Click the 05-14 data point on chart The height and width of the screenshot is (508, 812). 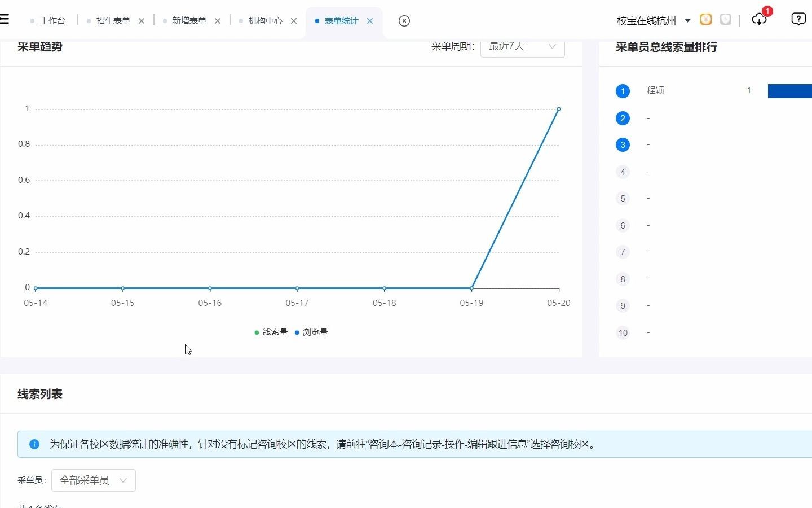(x=36, y=288)
